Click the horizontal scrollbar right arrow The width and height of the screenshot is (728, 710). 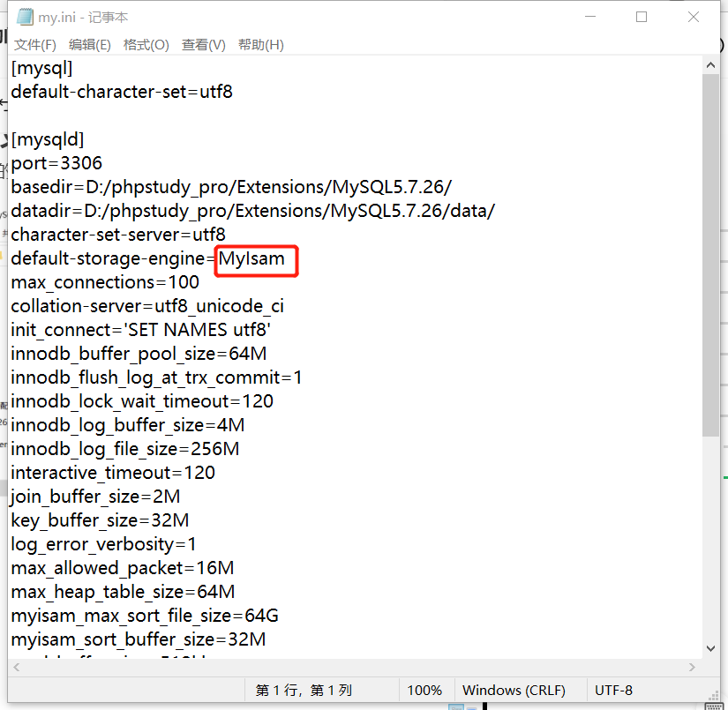tap(692, 667)
